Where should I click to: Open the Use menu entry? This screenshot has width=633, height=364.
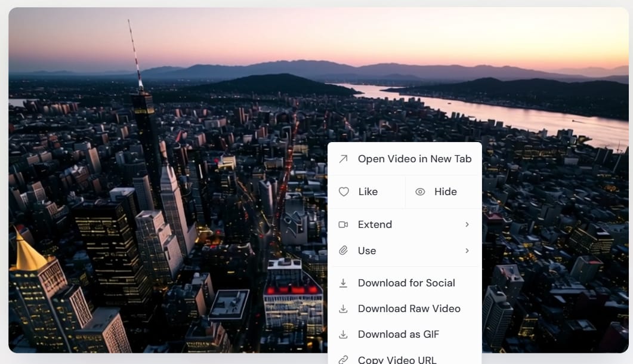tap(367, 251)
